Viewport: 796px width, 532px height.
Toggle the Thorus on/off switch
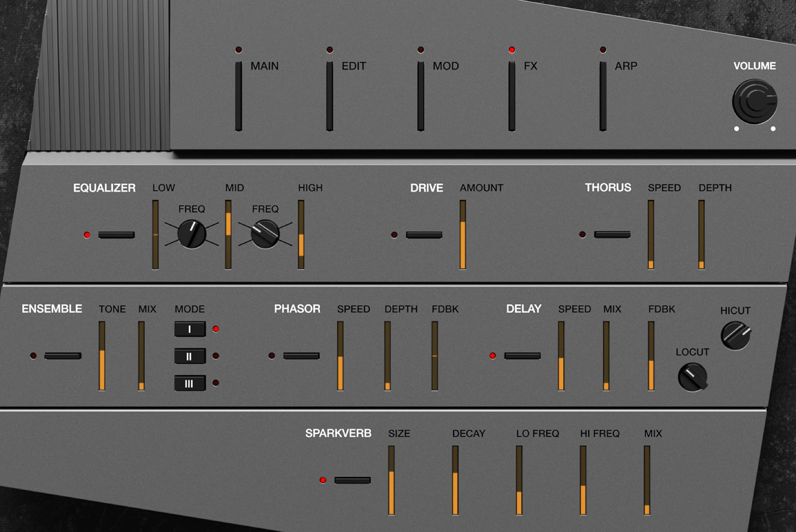click(x=612, y=235)
